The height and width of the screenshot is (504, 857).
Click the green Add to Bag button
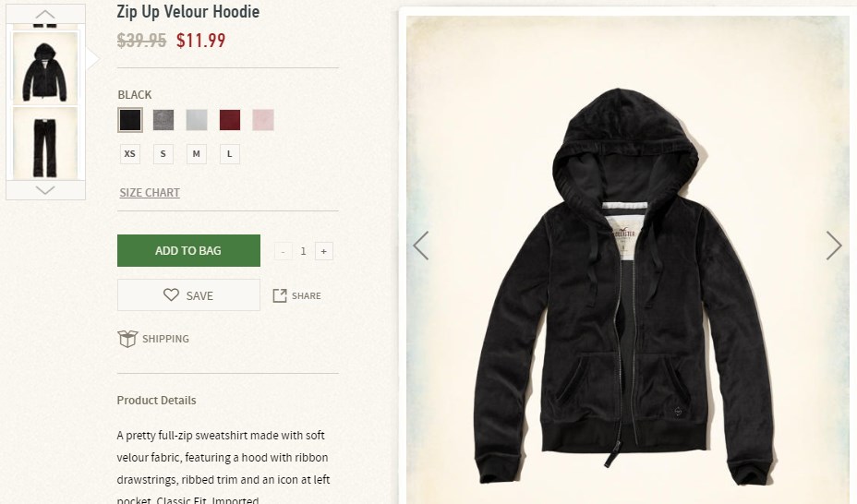point(188,251)
